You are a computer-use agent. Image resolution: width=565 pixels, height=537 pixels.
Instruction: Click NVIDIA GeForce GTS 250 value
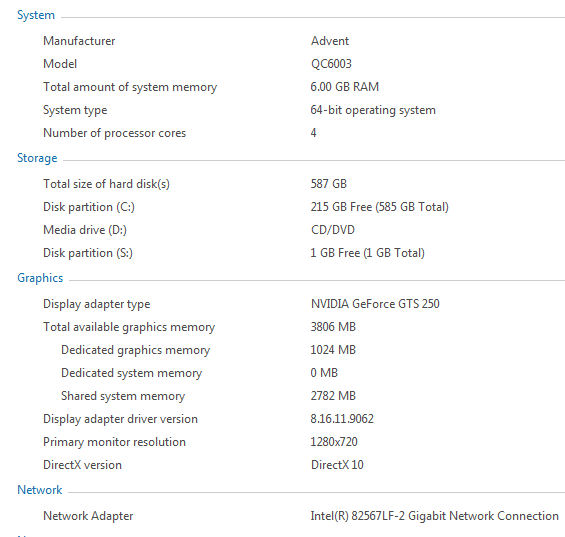(375, 304)
